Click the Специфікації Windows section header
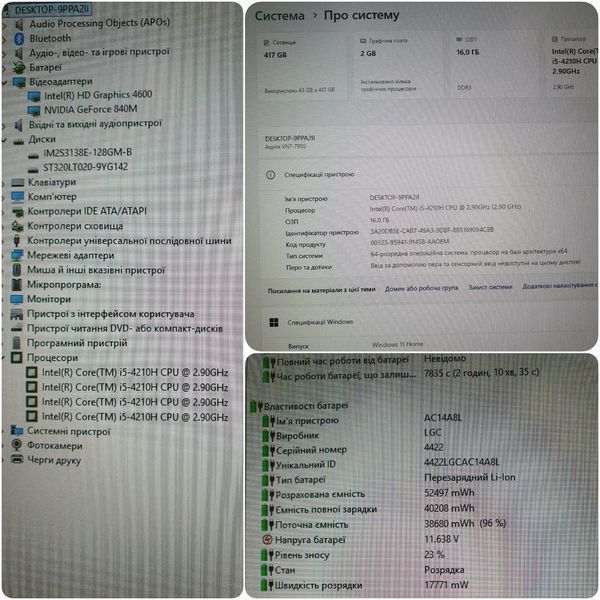The image size is (600, 600). 320,322
